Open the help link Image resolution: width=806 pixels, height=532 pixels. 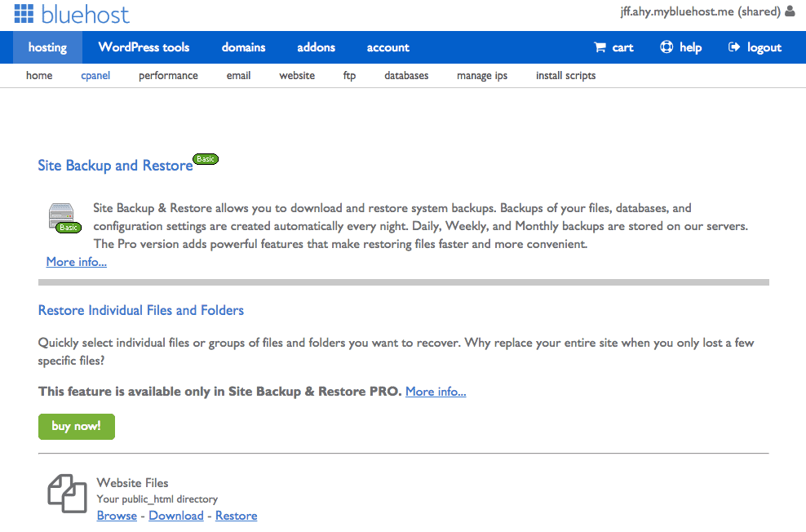point(690,47)
